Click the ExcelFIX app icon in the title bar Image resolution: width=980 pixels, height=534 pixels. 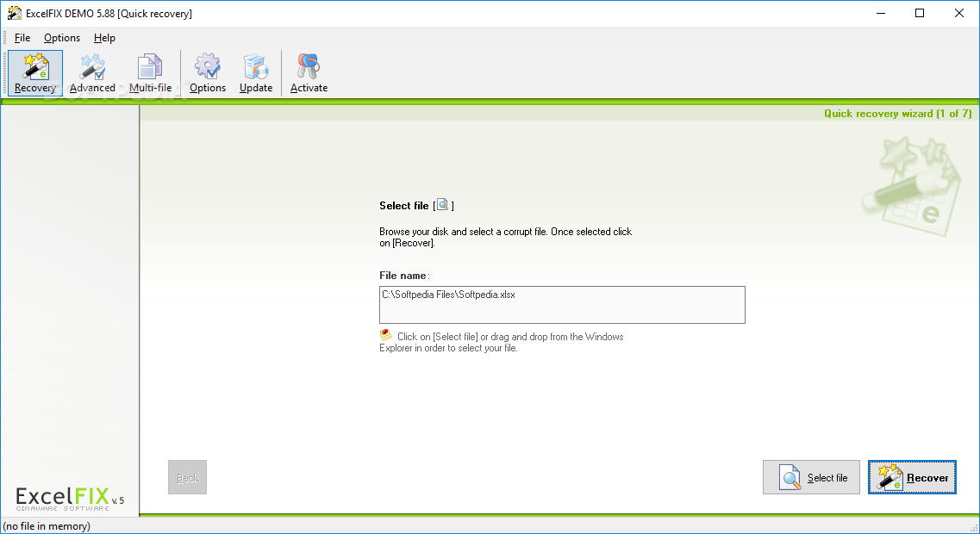pos(14,13)
